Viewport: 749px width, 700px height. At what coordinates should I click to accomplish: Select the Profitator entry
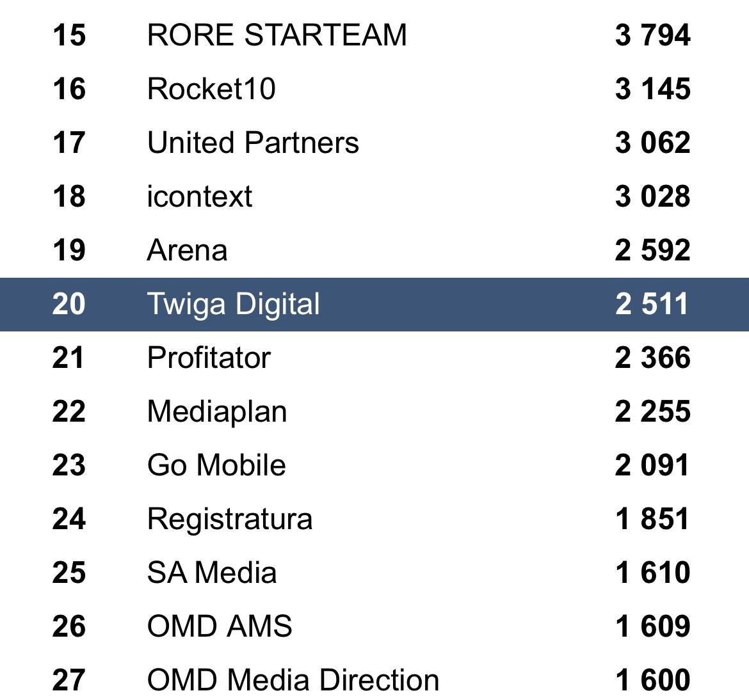(209, 357)
